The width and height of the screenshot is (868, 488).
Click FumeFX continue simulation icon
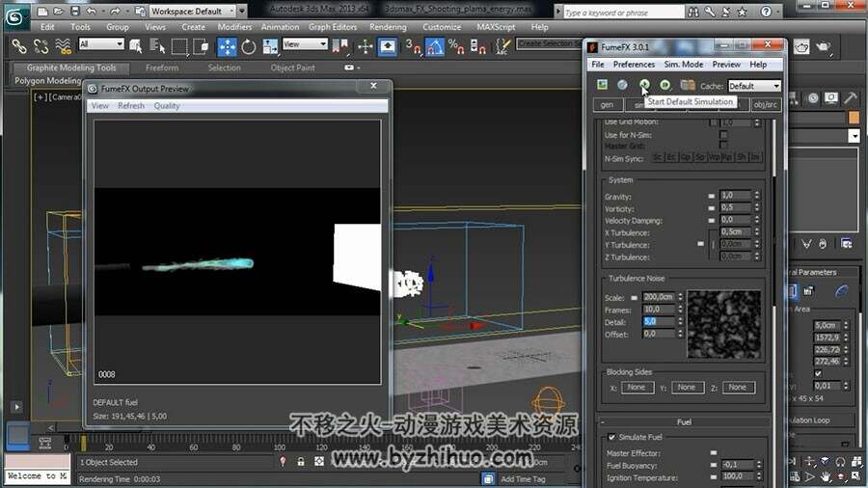(x=665, y=85)
